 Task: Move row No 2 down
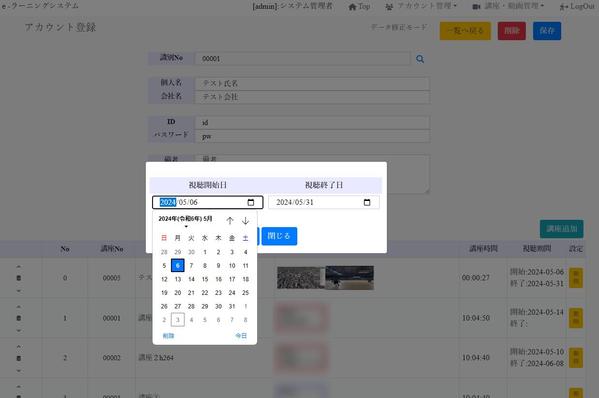19,371
